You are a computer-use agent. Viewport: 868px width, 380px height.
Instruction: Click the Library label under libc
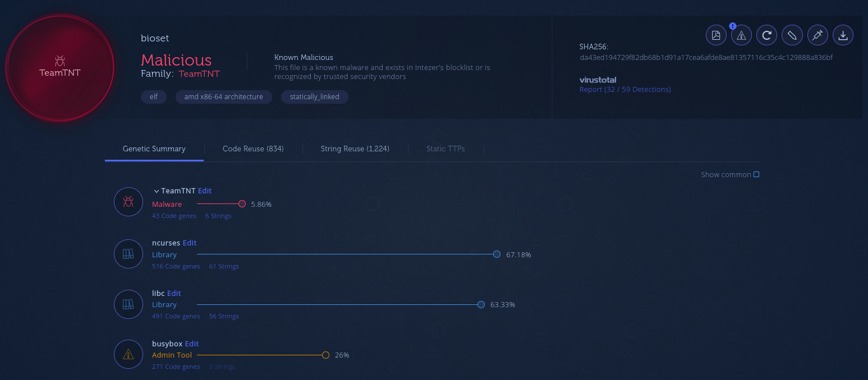pyautogui.click(x=164, y=304)
